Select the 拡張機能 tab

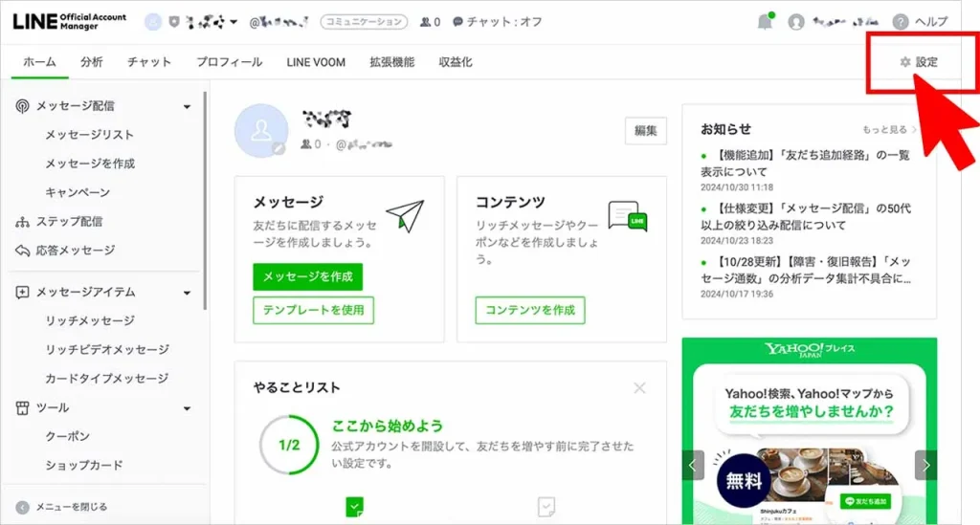coord(391,62)
